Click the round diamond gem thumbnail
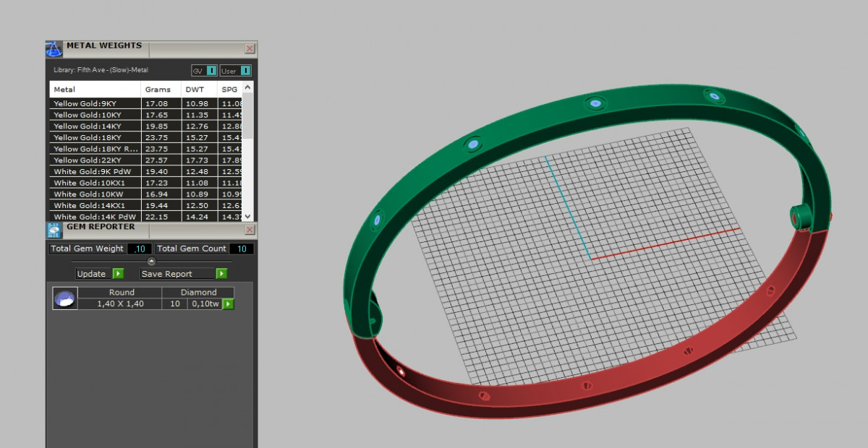This screenshot has height=448, width=868. pos(65,298)
